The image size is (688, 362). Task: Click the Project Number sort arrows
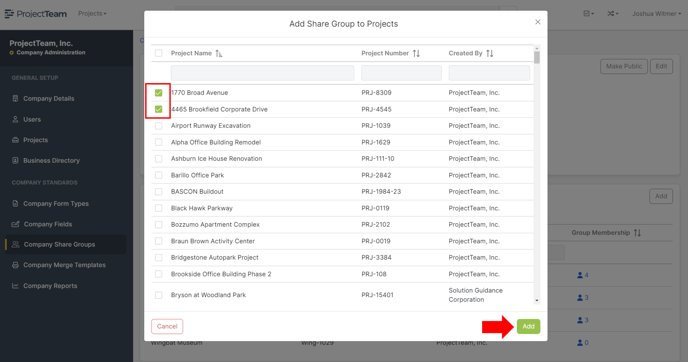[x=416, y=54]
